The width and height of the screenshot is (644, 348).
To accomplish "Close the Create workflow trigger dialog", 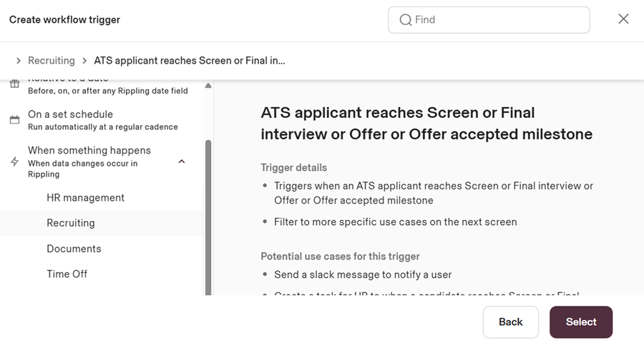I will pos(623,19).
